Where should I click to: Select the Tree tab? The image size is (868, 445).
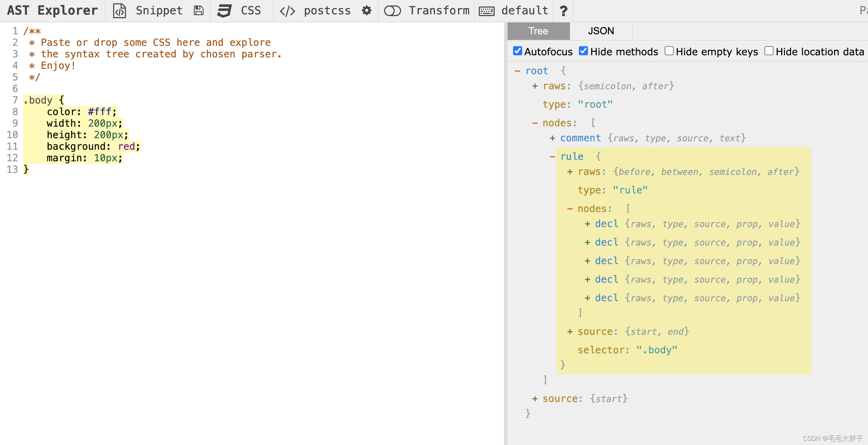click(538, 31)
